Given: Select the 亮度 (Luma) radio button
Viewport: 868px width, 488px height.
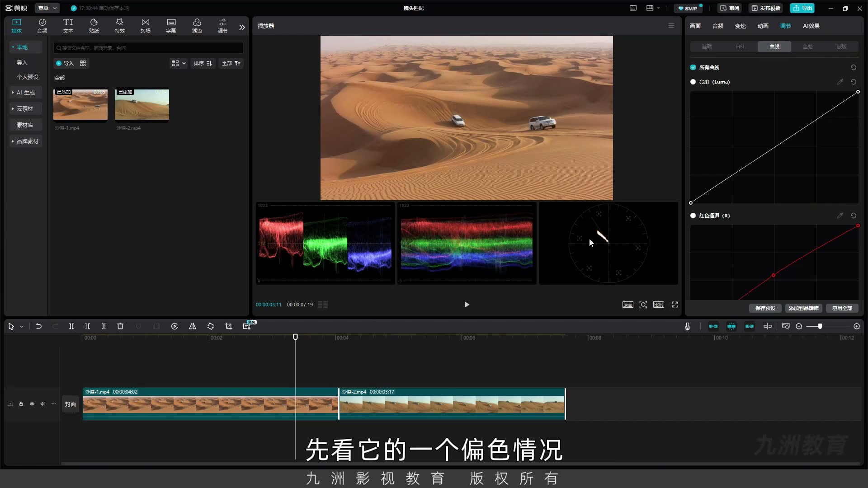Looking at the screenshot, I should coord(693,82).
